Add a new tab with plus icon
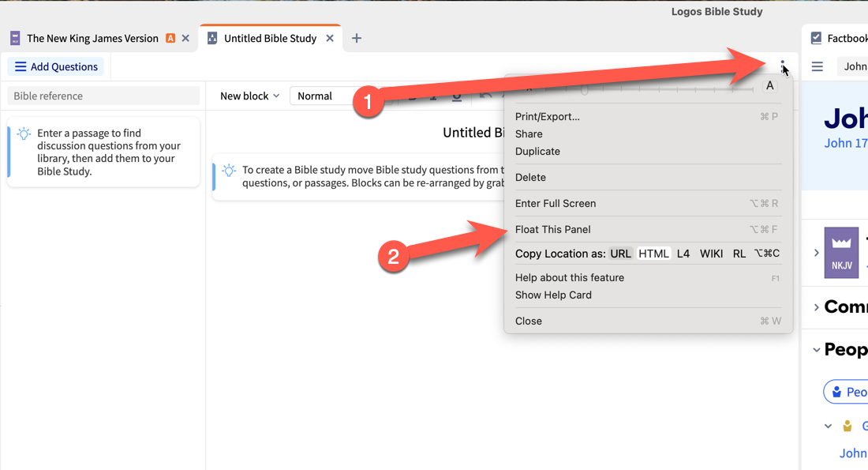This screenshot has width=868, height=470. pos(357,38)
